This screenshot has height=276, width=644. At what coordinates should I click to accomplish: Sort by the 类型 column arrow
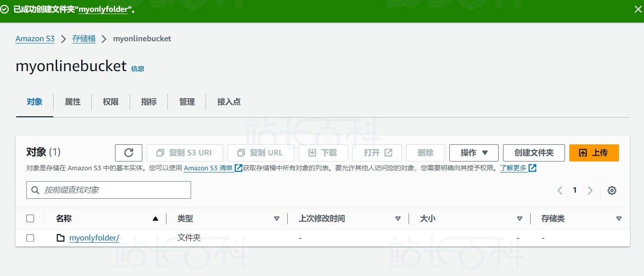(277, 219)
